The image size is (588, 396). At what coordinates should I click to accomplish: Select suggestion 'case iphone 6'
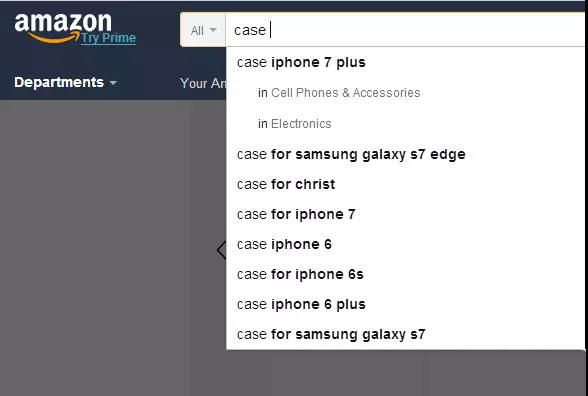pyautogui.click(x=406, y=244)
